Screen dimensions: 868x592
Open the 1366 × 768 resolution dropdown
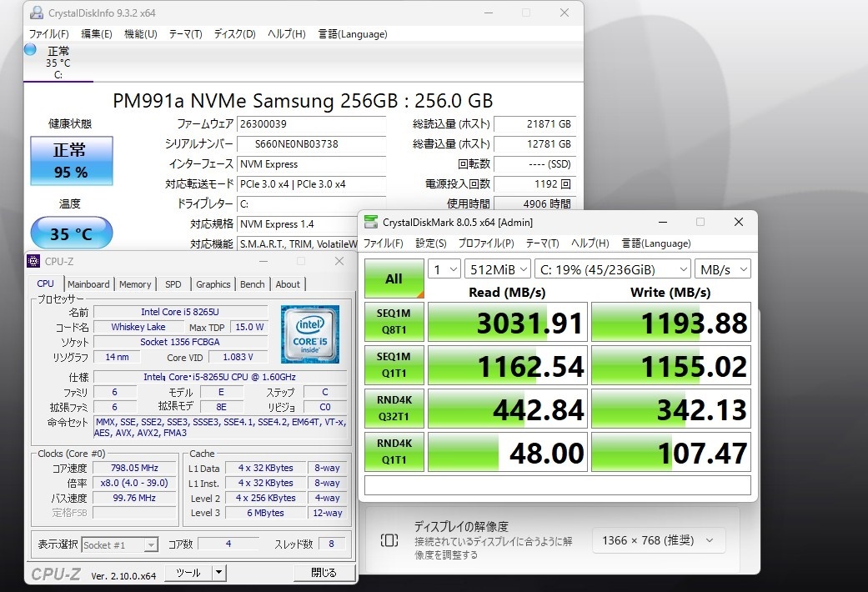pyautogui.click(x=658, y=540)
